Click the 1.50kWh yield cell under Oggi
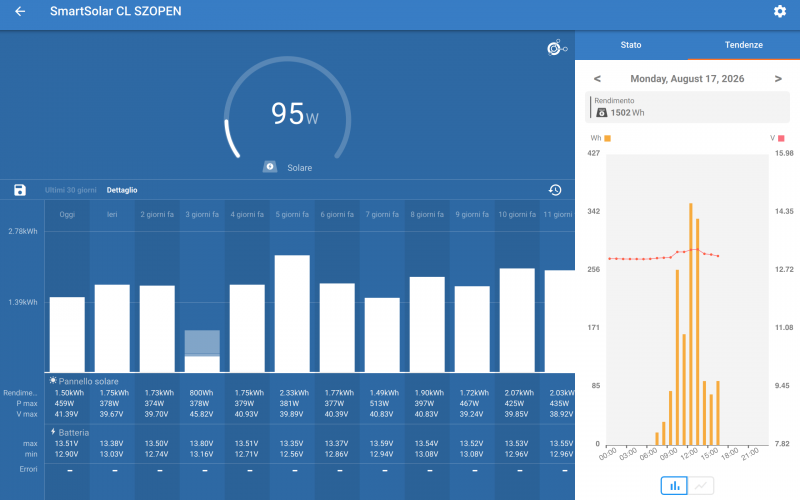 pyautogui.click(x=69, y=393)
